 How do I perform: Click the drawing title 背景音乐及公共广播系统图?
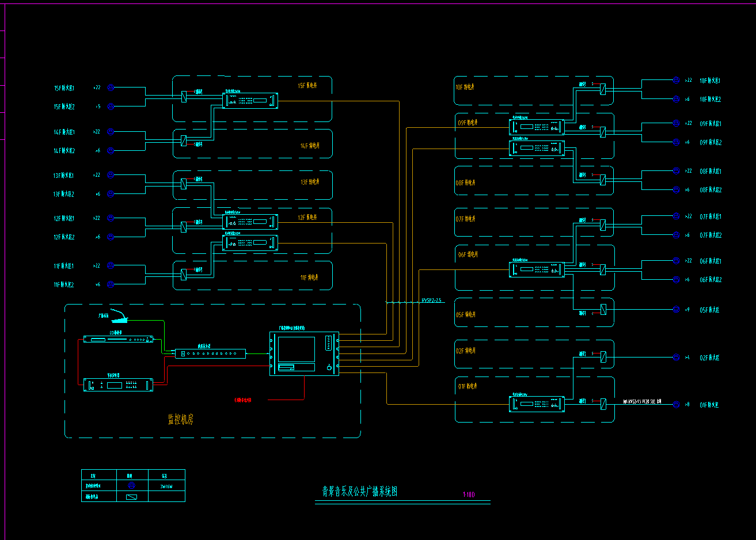360,492
